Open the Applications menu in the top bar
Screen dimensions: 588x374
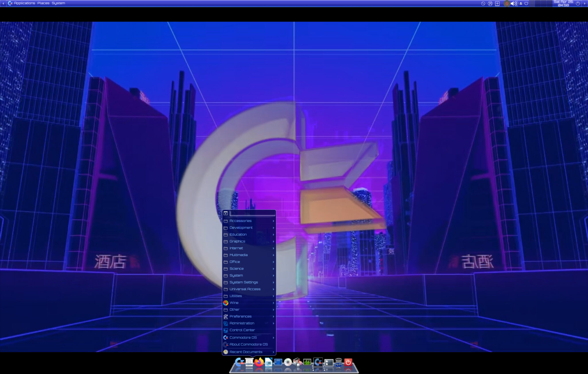(24, 3)
